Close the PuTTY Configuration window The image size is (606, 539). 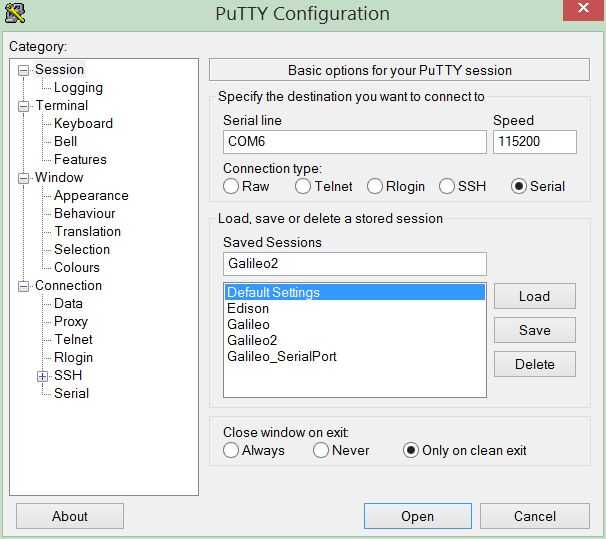coord(583,10)
